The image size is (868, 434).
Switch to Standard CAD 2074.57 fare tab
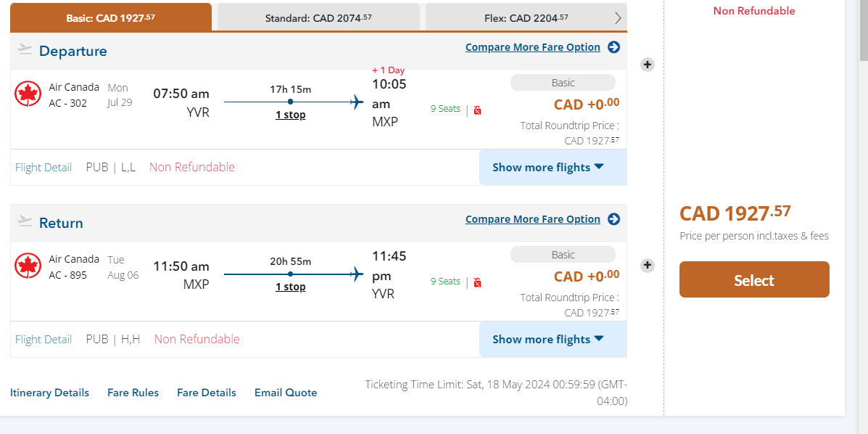[x=318, y=18]
